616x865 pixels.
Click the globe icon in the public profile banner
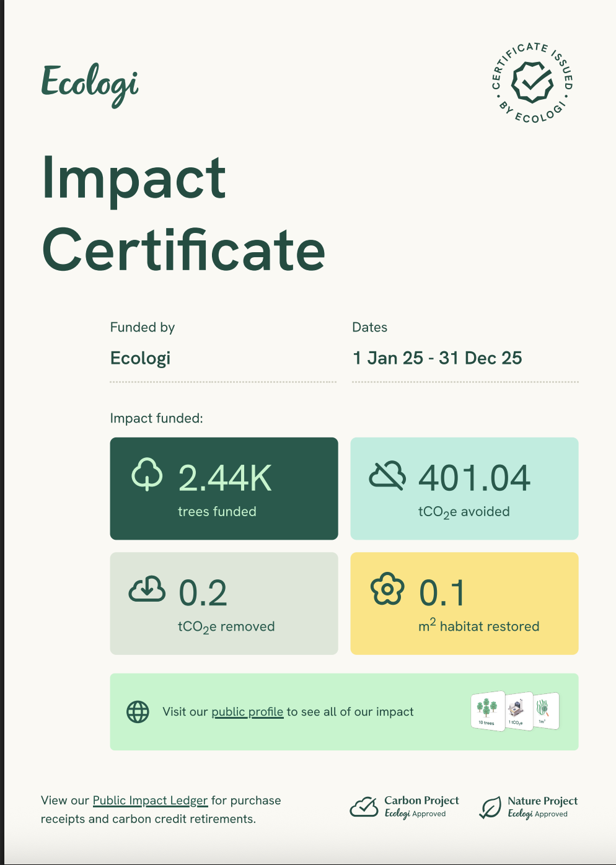click(x=138, y=712)
